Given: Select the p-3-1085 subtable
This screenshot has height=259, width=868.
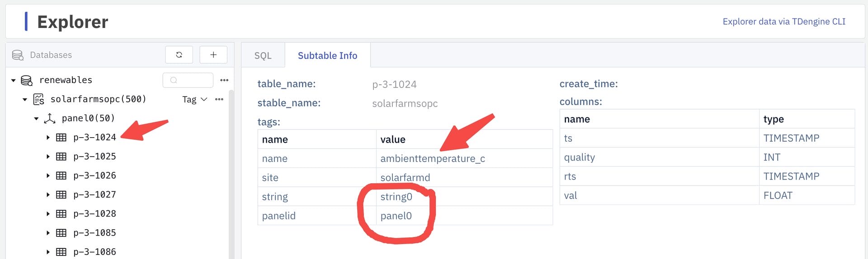Looking at the screenshot, I should coord(94,233).
